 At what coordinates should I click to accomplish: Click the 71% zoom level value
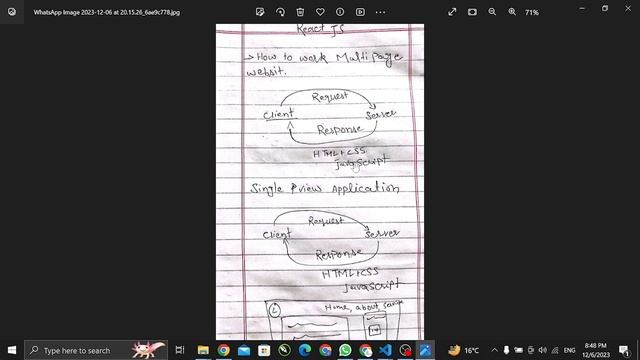pos(532,13)
